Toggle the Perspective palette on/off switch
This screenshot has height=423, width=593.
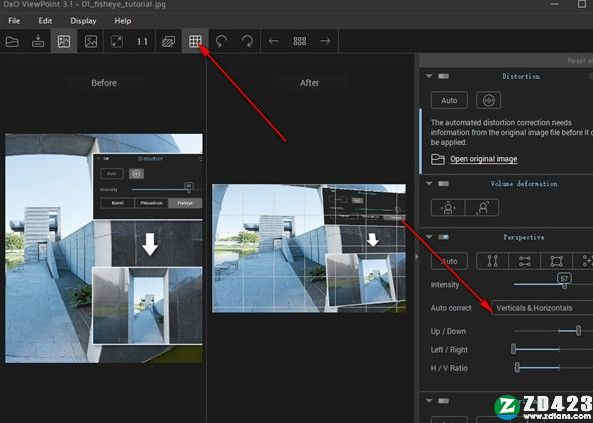(x=444, y=237)
